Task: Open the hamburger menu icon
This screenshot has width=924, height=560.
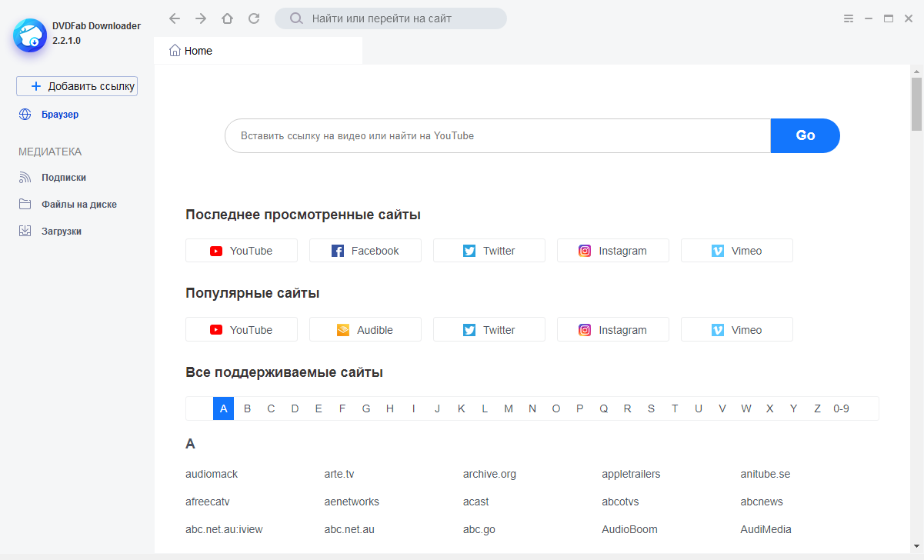Action: tap(848, 18)
